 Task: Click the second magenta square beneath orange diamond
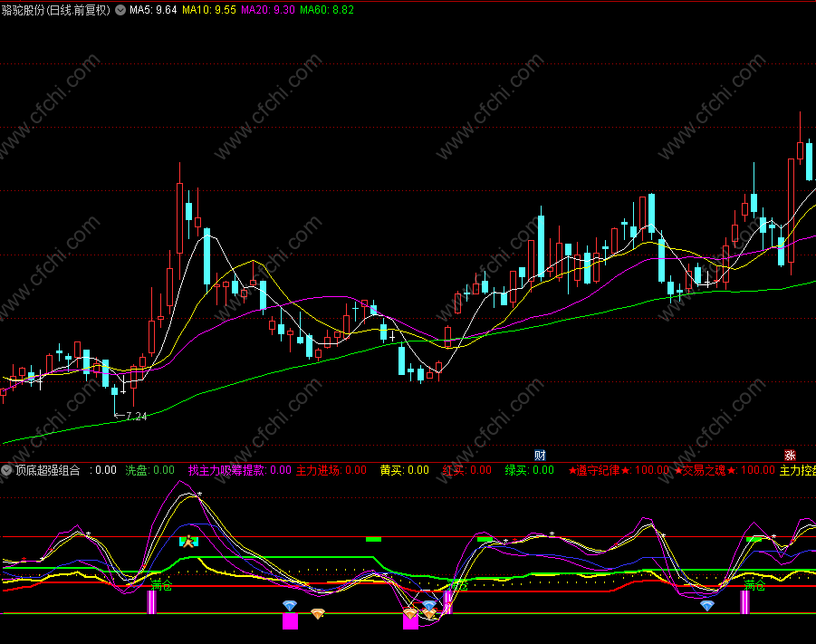pos(410,622)
